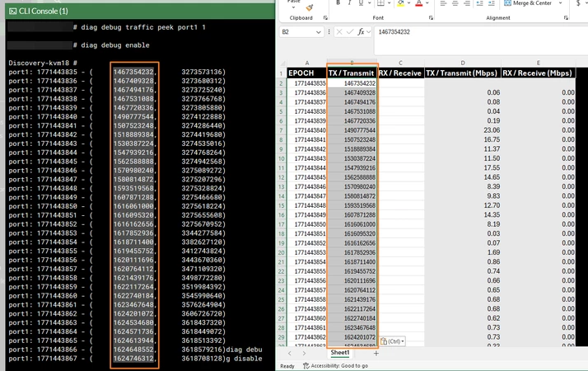
Task: Click Merge & Center button
Action: pyautogui.click(x=528, y=3)
